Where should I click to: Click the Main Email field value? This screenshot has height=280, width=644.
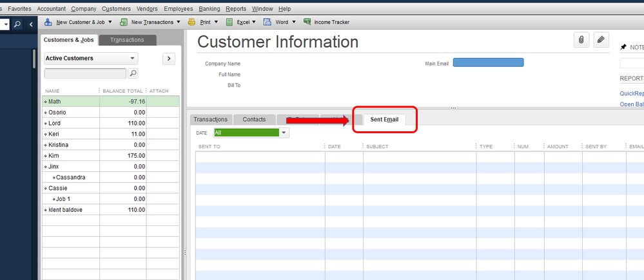point(489,62)
